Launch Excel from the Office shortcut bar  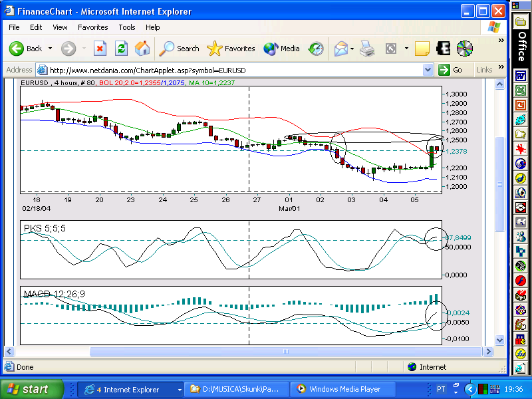pyautogui.click(x=521, y=90)
